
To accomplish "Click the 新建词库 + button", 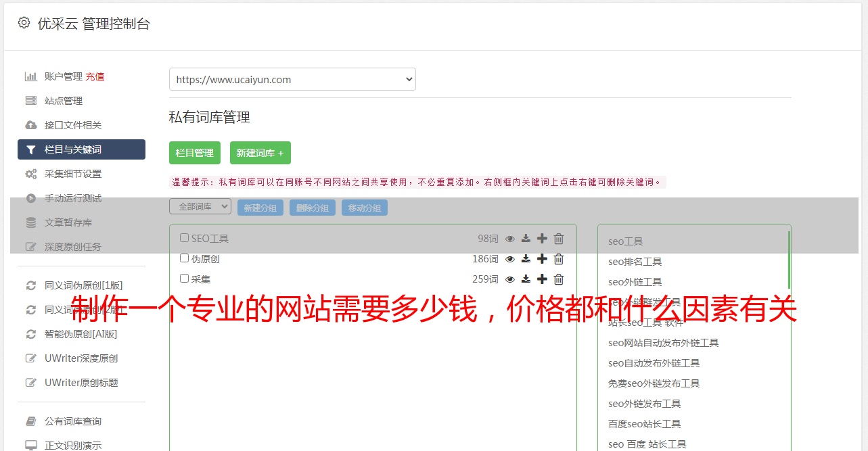I will 260,153.
